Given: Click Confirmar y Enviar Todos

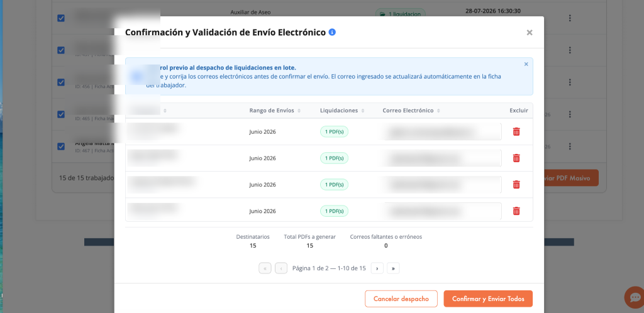Looking at the screenshot, I should [x=488, y=299].
